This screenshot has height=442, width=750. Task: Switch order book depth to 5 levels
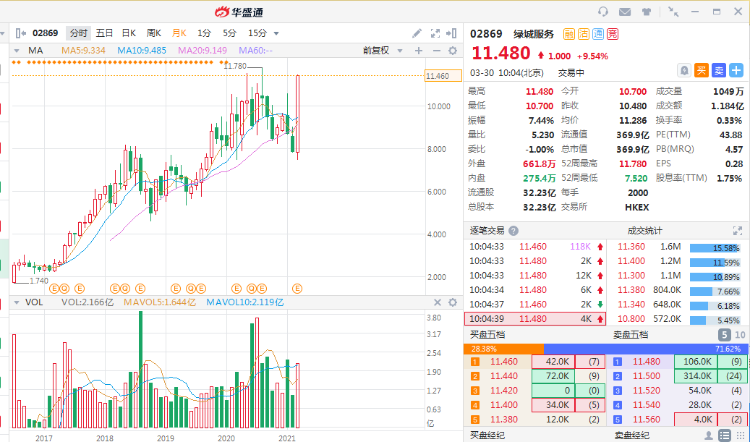723,335
